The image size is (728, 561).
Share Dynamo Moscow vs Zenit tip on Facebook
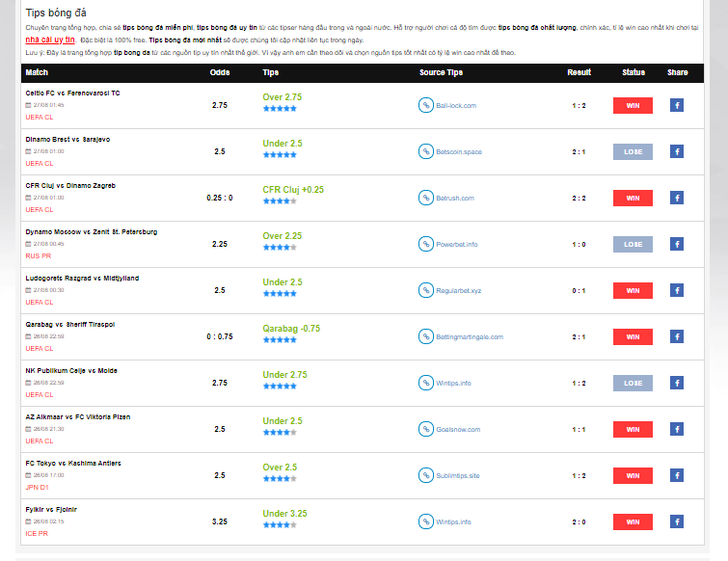[x=677, y=244]
